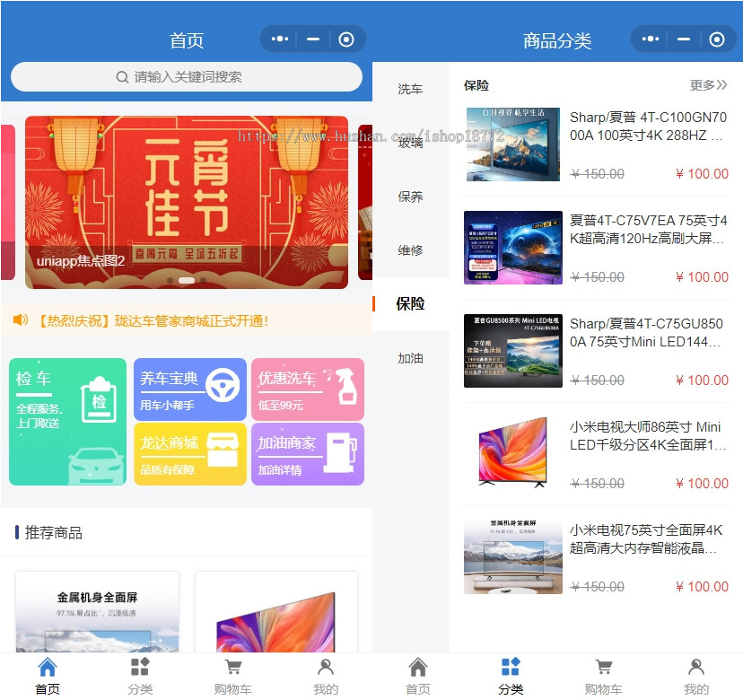Click title Sharp/夏普 4T-C100GN7000A 100英寸

point(648,126)
